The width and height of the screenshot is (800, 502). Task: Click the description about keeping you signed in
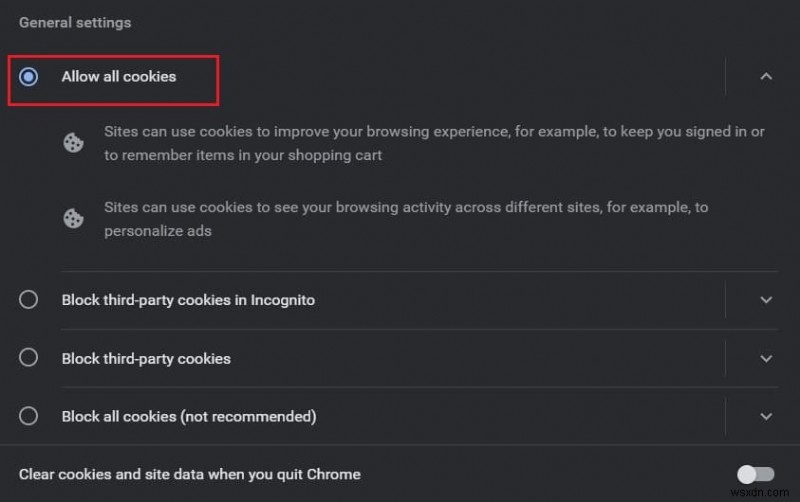point(434,143)
